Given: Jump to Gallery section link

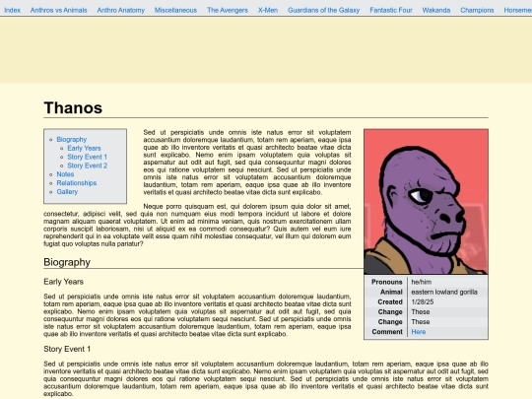Looking at the screenshot, I should pos(67,192).
